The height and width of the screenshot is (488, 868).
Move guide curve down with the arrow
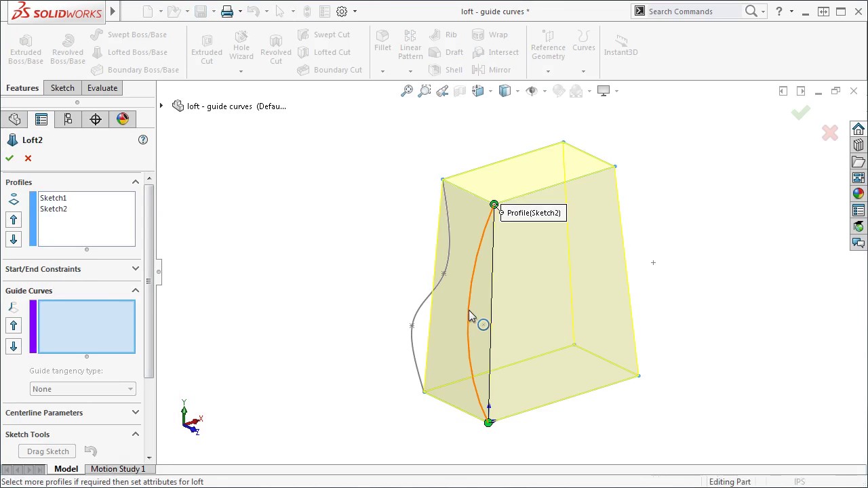pyautogui.click(x=14, y=346)
